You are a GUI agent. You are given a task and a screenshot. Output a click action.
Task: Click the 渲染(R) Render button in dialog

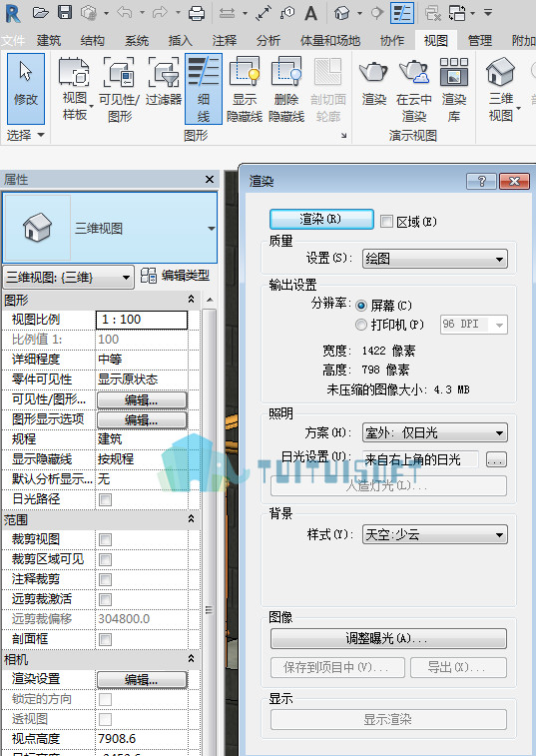321,220
